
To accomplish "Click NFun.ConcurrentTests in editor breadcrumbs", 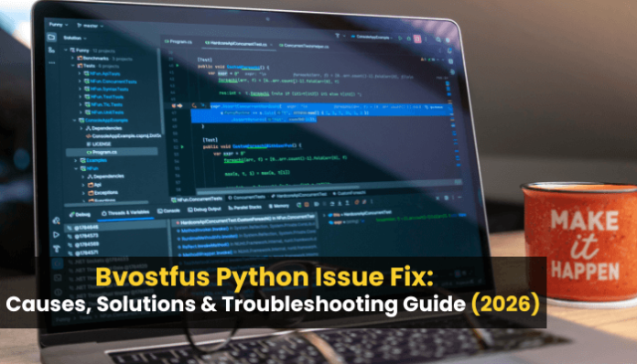I will (197, 198).
